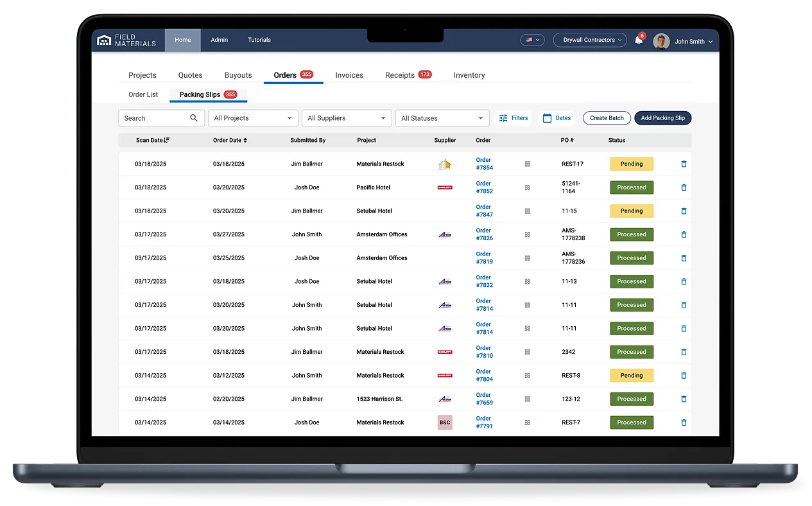The width and height of the screenshot is (812, 506).
Task: Open the Order #7852 link
Action: [484, 188]
